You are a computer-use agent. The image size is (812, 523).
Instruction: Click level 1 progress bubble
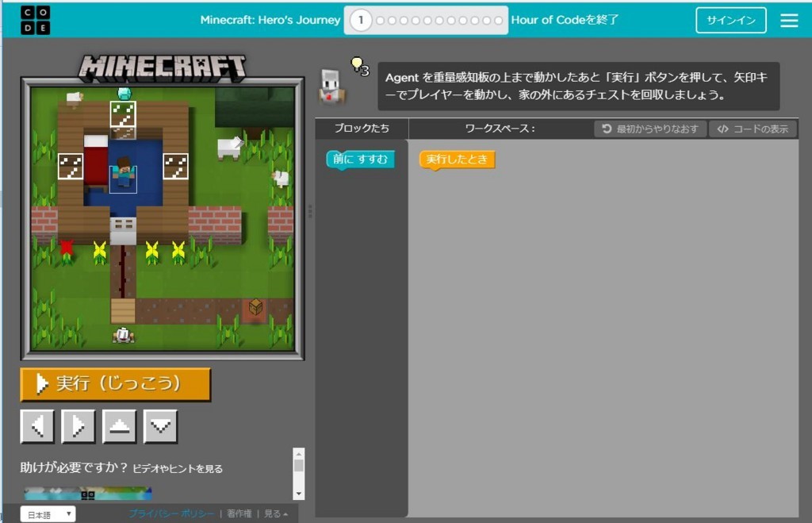point(361,20)
